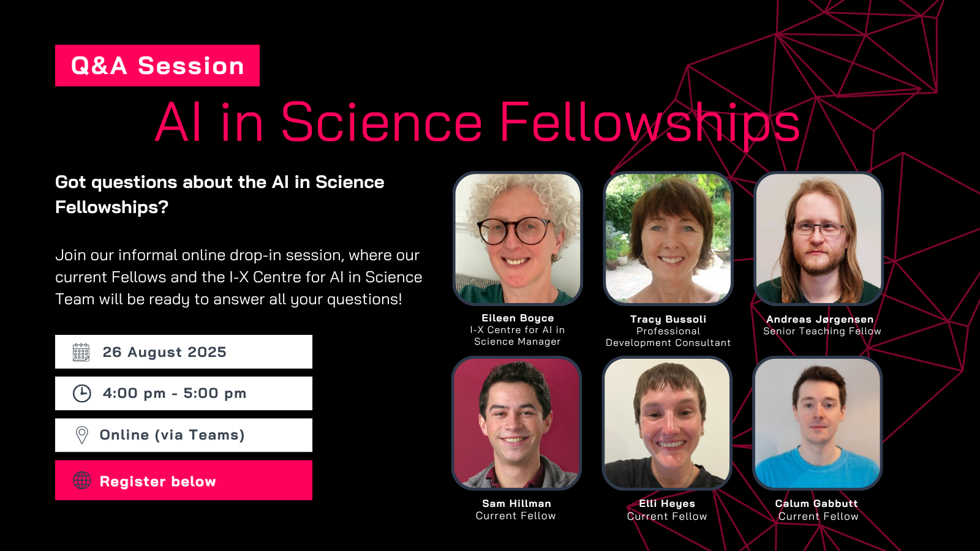Click the Tracy Bussoli name label

point(668,319)
